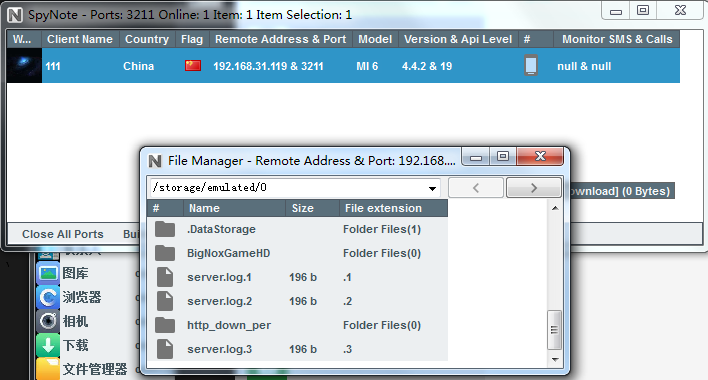Go forward with the right arrow button
Screen dimensions: 708x380
tap(534, 188)
